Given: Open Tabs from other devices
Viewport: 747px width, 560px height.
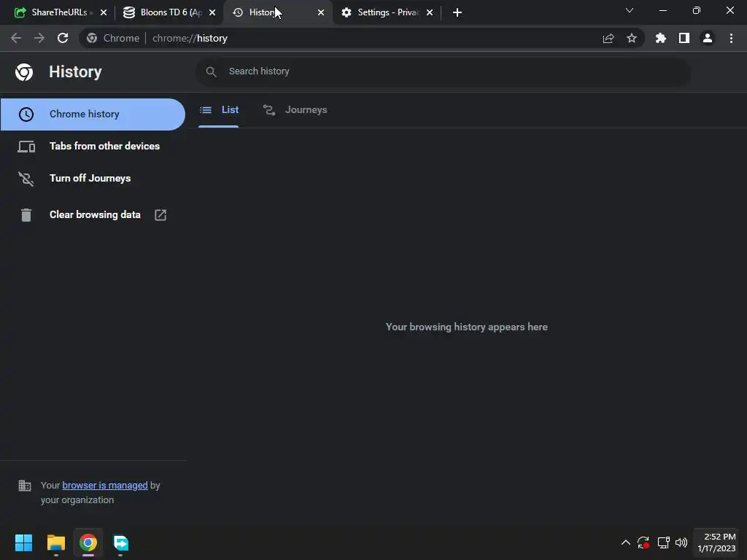Looking at the screenshot, I should 93,146.
